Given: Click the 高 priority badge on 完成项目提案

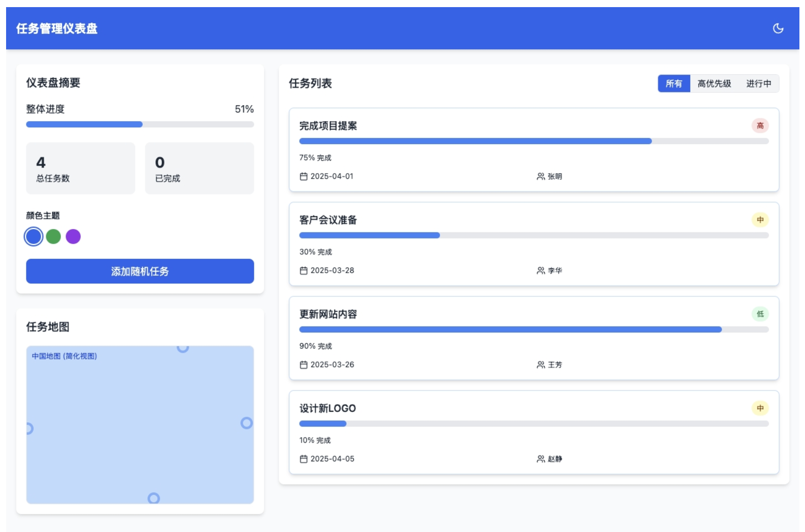Looking at the screenshot, I should (760, 126).
